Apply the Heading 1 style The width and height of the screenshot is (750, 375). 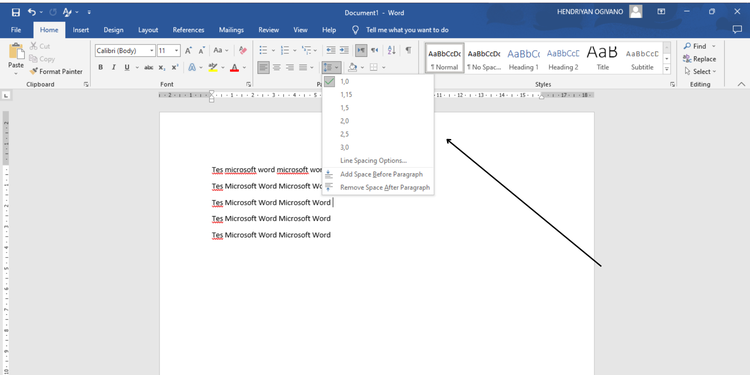[x=523, y=58]
